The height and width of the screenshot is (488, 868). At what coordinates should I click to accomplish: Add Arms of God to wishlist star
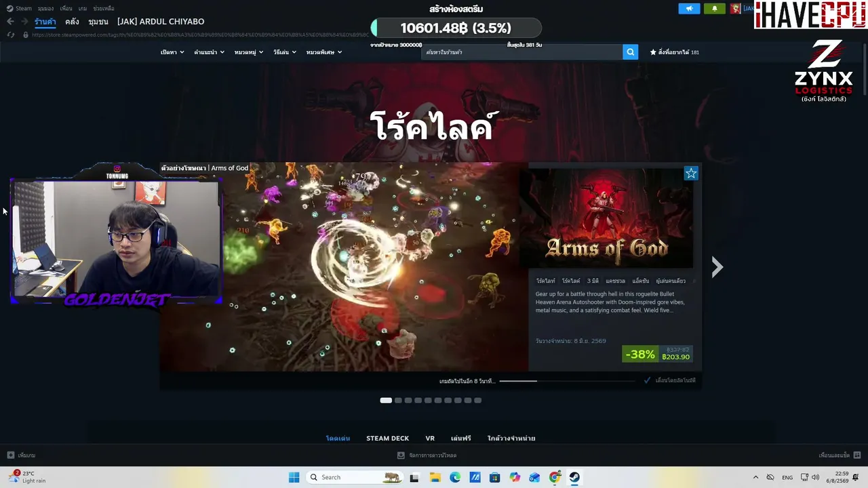(x=691, y=174)
